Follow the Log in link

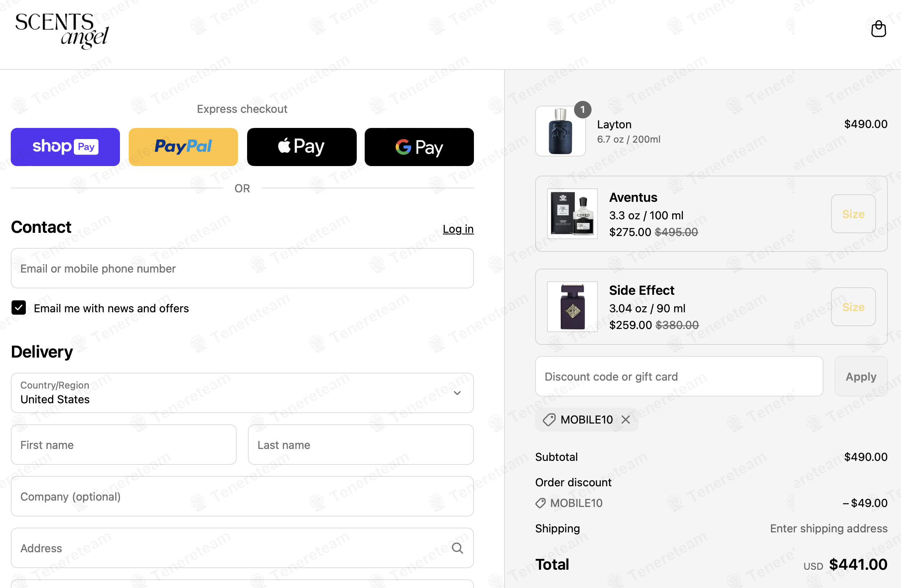pyautogui.click(x=458, y=229)
